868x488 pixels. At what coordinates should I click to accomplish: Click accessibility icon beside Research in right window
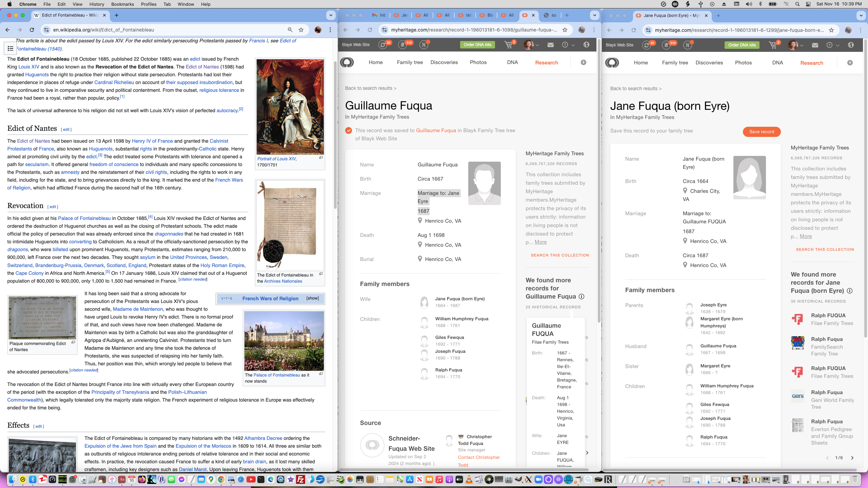(x=850, y=63)
